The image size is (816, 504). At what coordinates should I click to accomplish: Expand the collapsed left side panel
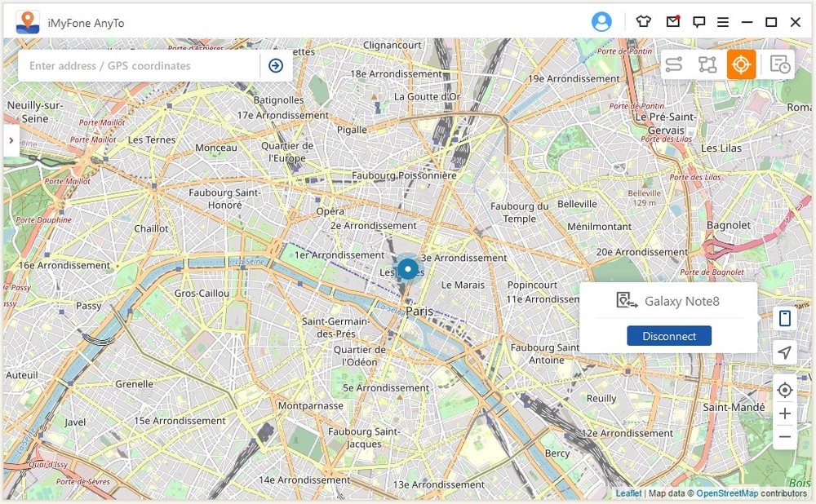coord(11,140)
